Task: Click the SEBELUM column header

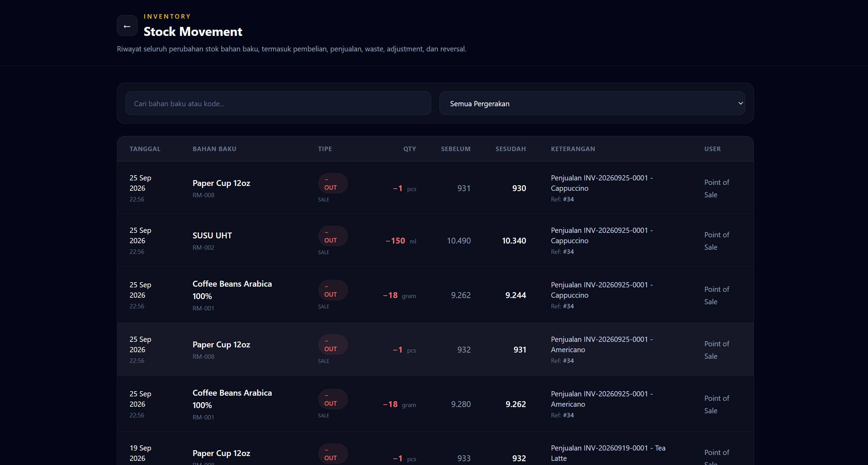Action: coord(456,149)
